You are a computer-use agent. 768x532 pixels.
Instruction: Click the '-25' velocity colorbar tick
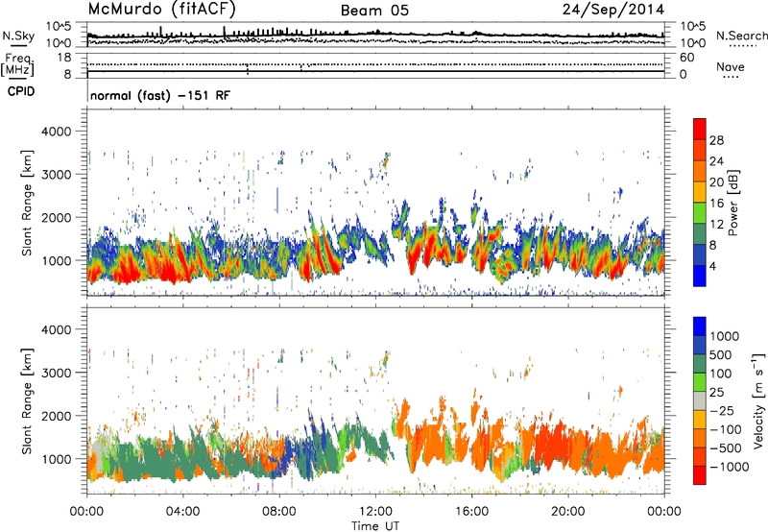tap(722, 410)
